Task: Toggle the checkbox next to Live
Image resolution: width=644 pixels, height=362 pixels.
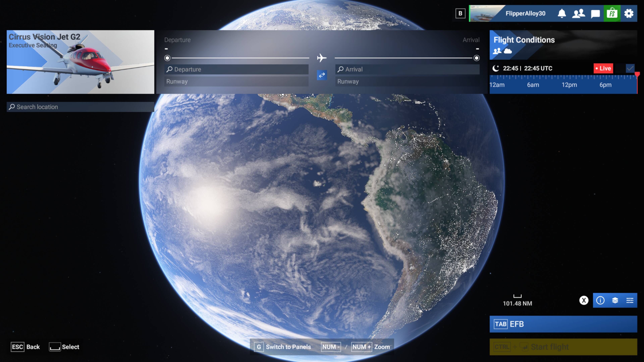Action: [x=630, y=68]
